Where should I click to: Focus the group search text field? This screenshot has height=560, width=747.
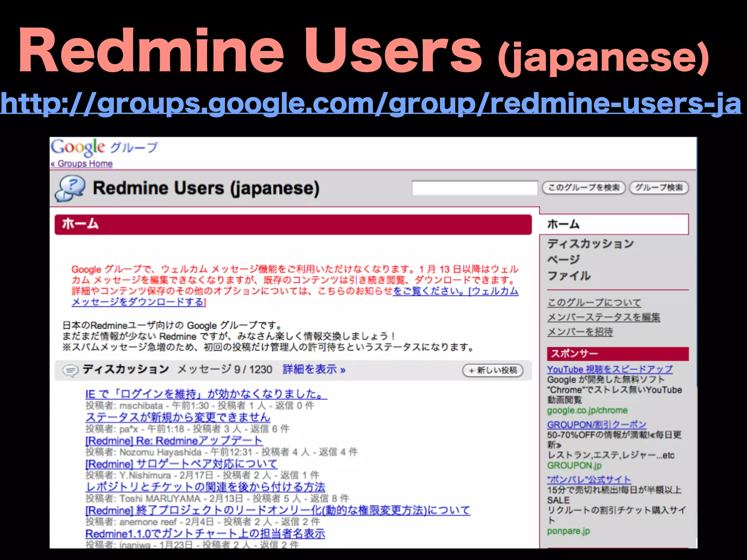(475, 188)
